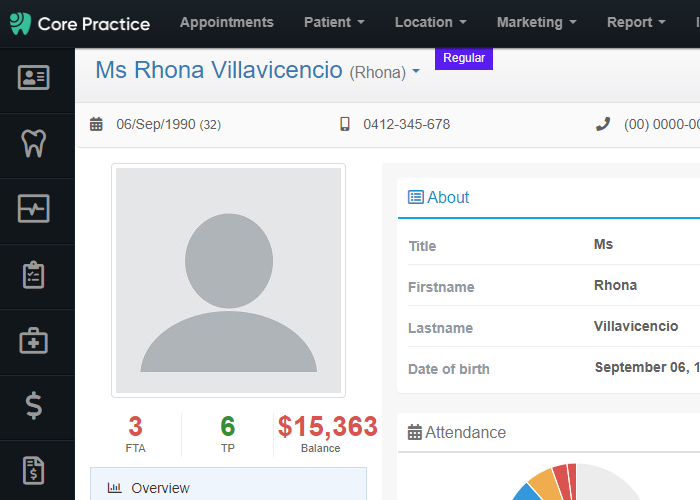The height and width of the screenshot is (500, 700).
Task: Open the tooth chart sidebar icon
Action: [x=33, y=143]
